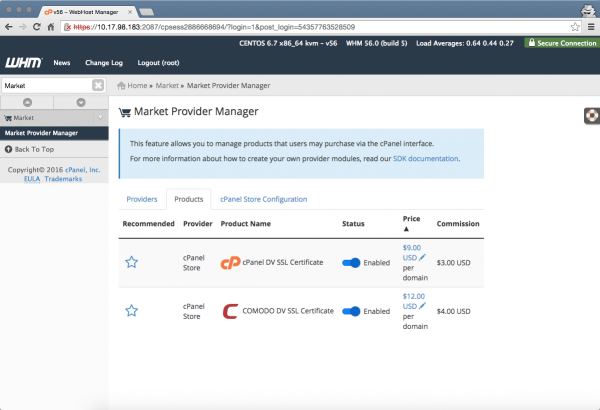The image size is (600, 410).
Task: Click the Price sort arrow
Action: tap(406, 229)
